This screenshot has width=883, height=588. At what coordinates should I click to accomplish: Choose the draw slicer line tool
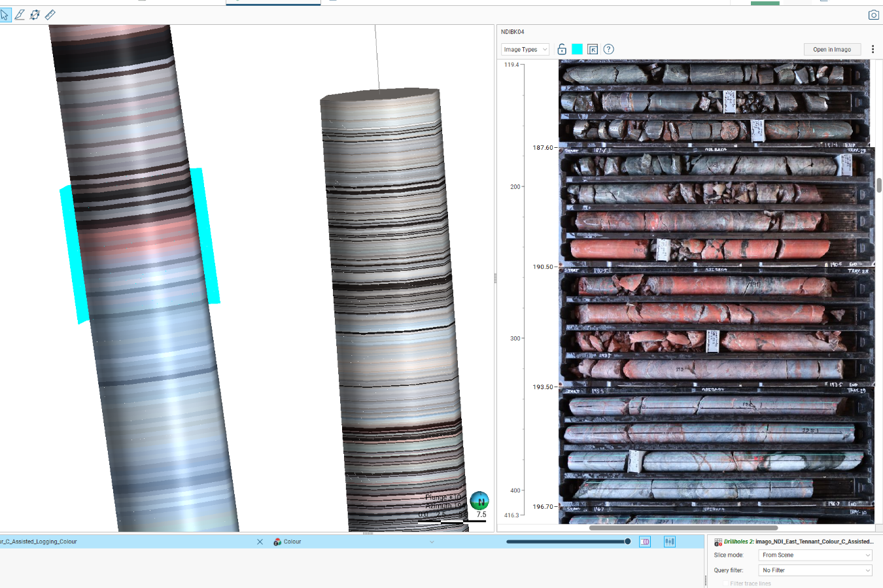coord(20,14)
